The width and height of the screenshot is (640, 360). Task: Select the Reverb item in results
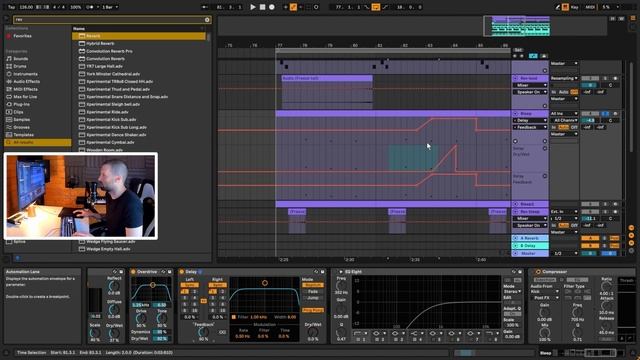tap(139, 36)
